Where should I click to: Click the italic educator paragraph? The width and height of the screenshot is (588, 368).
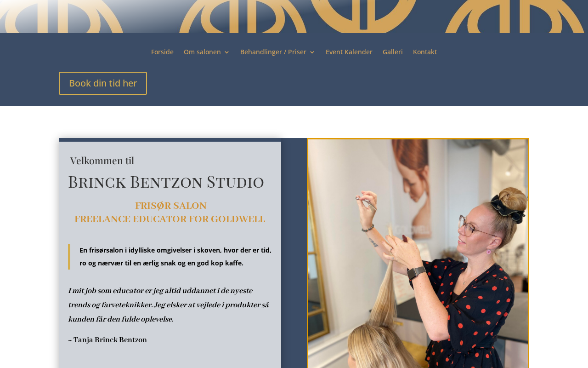tap(169, 305)
